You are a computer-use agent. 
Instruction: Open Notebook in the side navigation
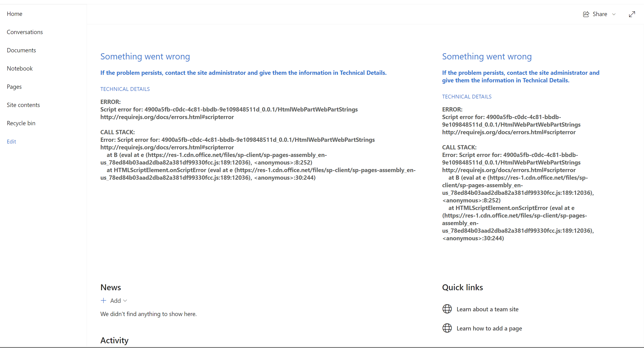pos(20,68)
